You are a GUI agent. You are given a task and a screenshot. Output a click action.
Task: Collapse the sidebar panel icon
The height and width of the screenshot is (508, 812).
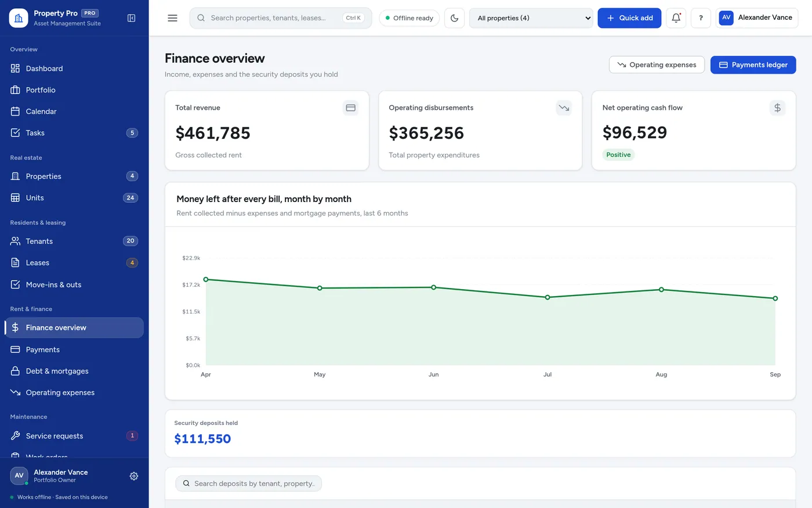click(132, 18)
